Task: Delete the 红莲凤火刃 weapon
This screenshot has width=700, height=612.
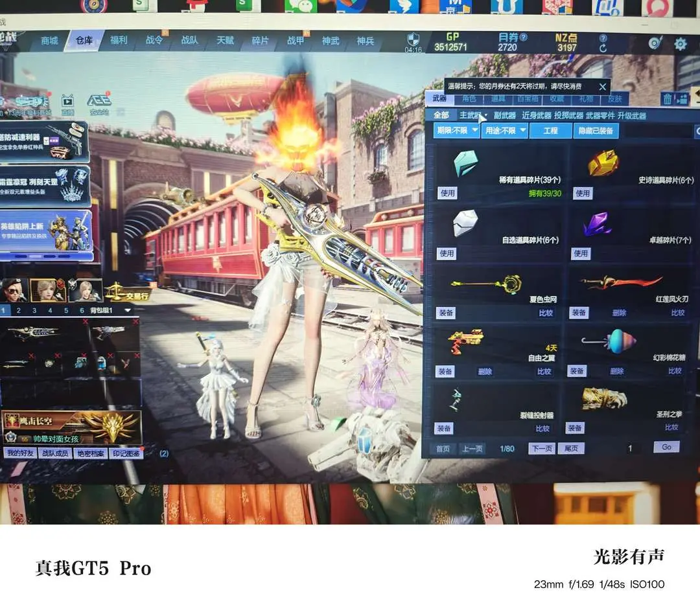Action: coord(619,313)
